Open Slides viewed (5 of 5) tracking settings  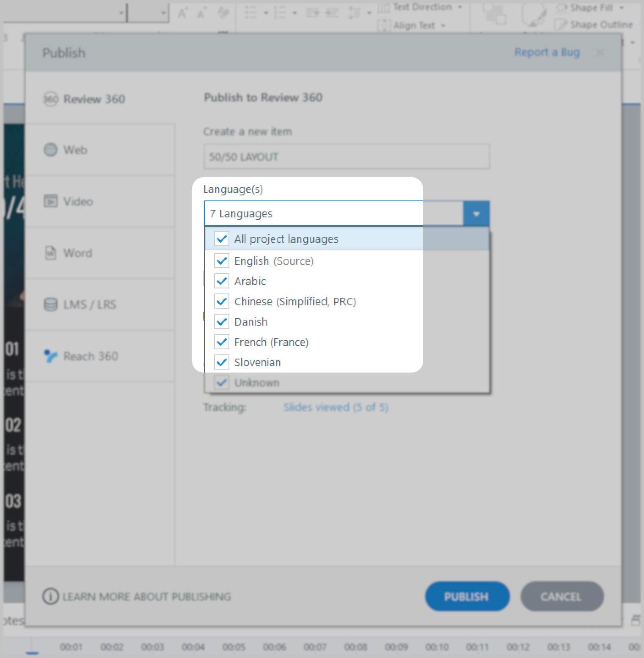pos(336,407)
